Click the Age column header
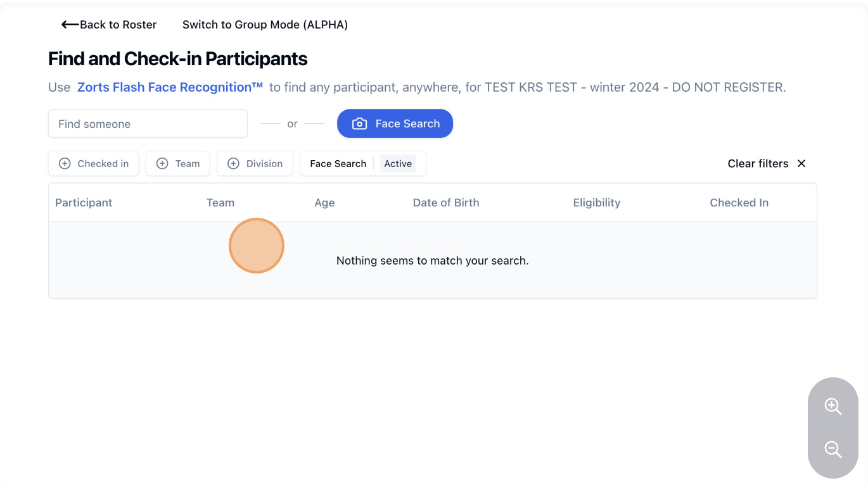The image size is (868, 490). pos(324,203)
